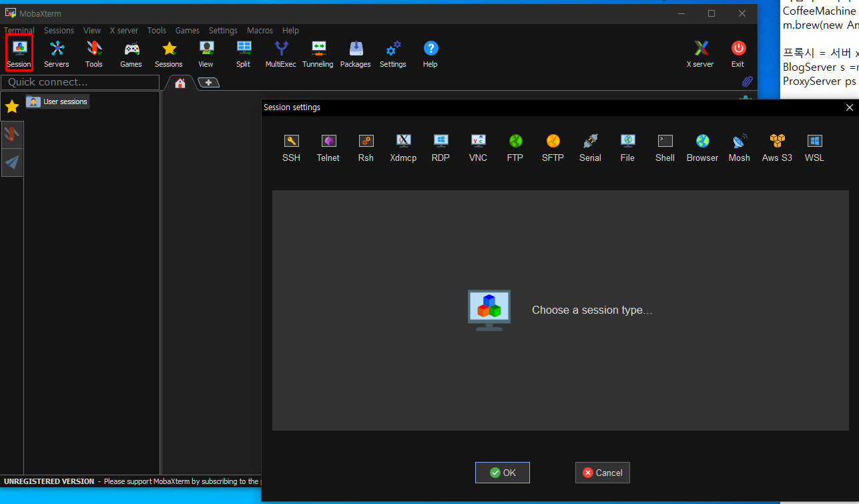Screen dimensions: 859x504
Task: Open the Tools menu in menu bar
Action: 157,31
